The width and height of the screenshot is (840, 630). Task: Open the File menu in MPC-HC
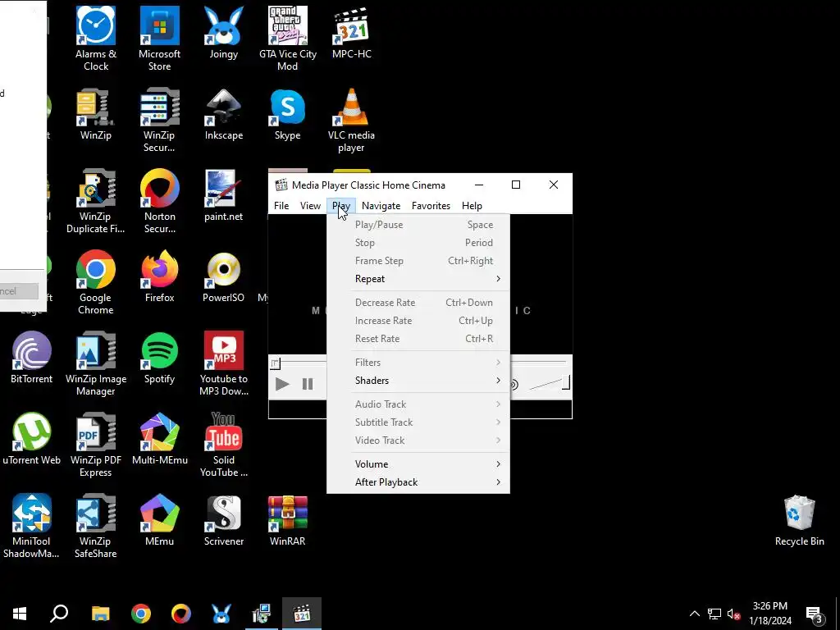(281, 206)
